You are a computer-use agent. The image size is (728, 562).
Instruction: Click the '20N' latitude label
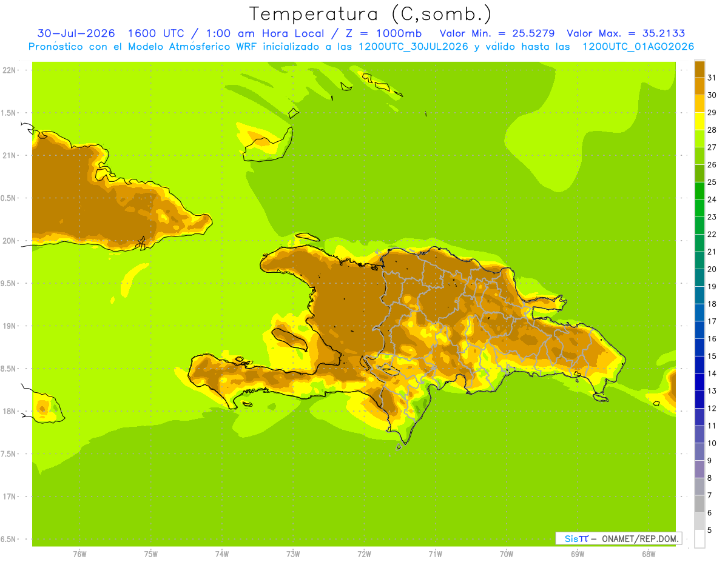10,241
